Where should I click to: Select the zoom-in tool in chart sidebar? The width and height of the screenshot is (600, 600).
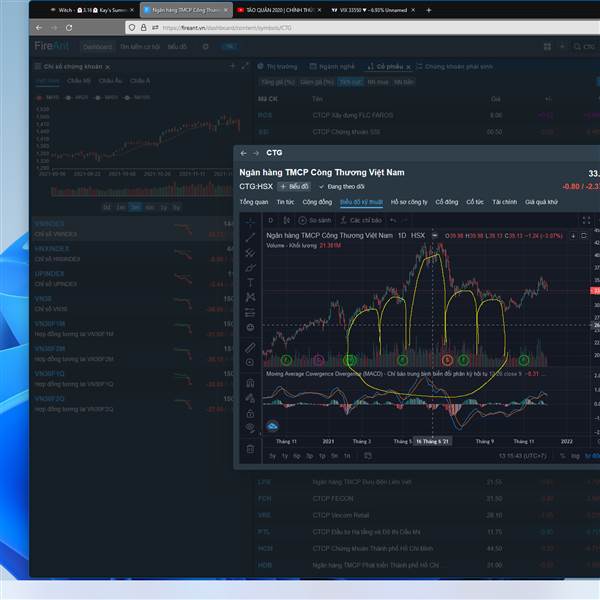click(x=250, y=362)
